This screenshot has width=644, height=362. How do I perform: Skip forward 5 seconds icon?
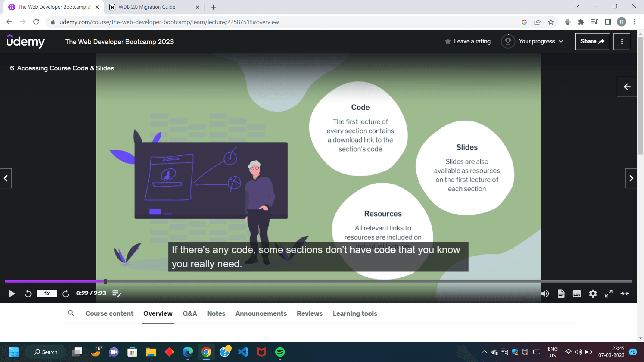click(x=66, y=294)
